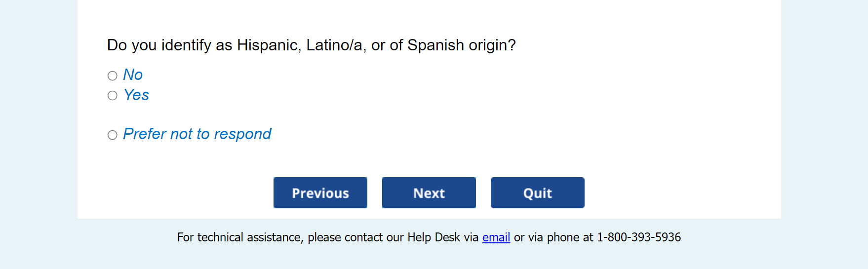Viewport: 868px width, 269px height.
Task: Open the Help Desk email link
Action: (x=496, y=237)
